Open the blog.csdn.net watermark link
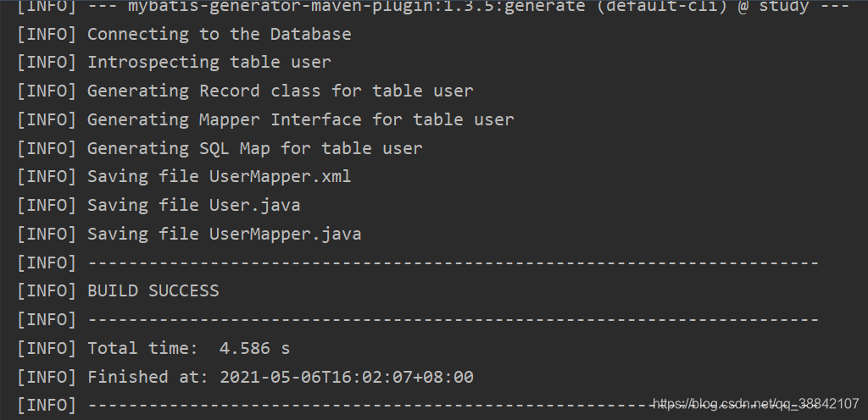The height and width of the screenshot is (420, 868). tap(756, 404)
